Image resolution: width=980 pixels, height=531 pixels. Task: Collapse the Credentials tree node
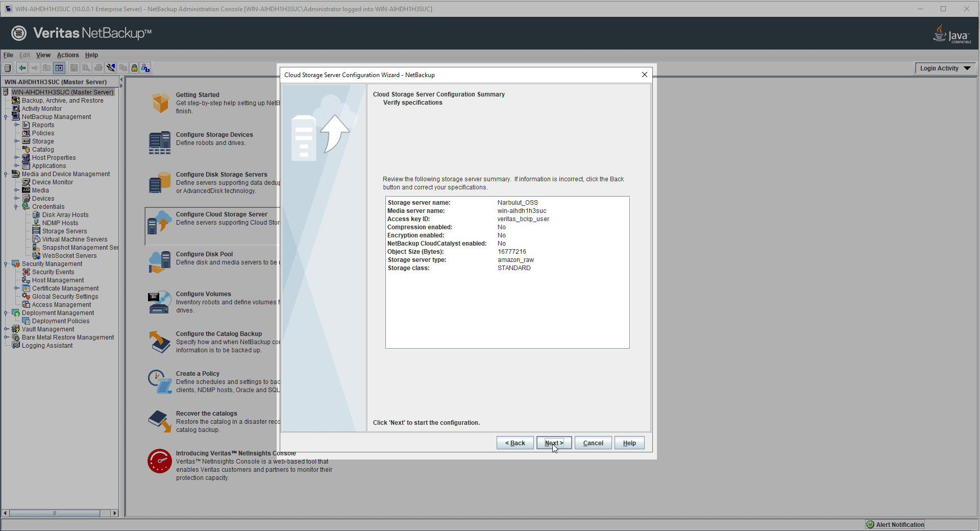coord(16,207)
